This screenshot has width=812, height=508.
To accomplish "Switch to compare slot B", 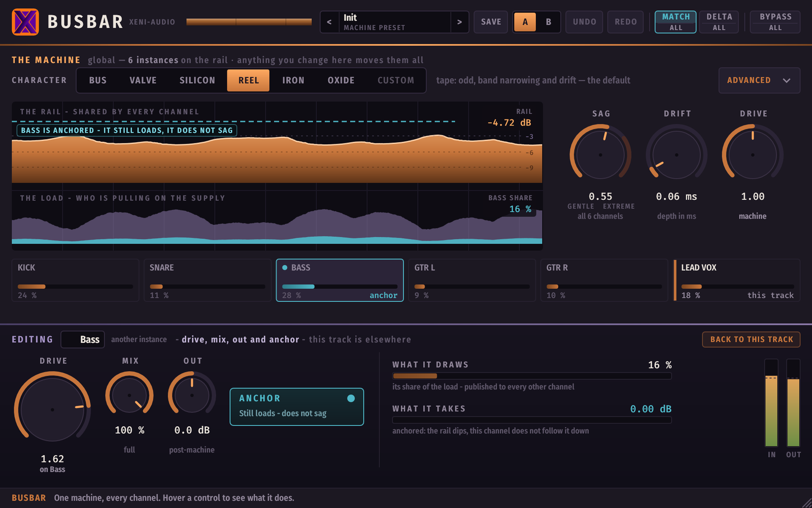I will (x=549, y=22).
